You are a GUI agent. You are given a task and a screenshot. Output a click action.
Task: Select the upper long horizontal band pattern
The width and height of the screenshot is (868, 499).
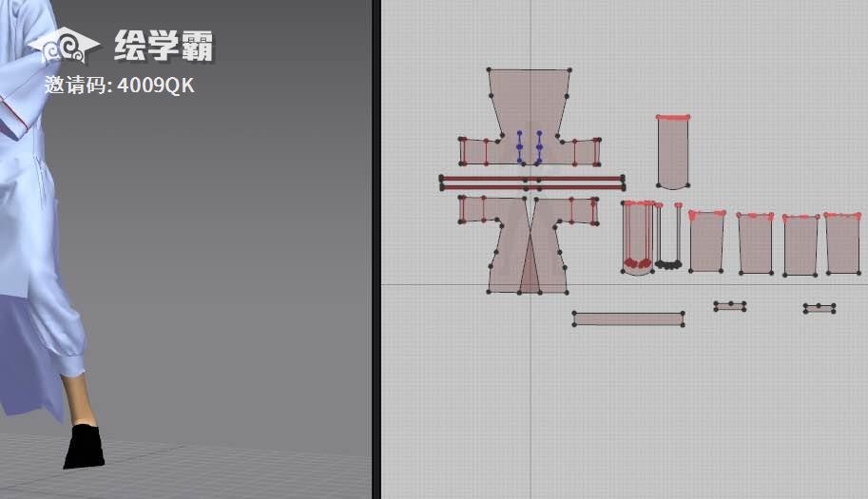point(531,179)
